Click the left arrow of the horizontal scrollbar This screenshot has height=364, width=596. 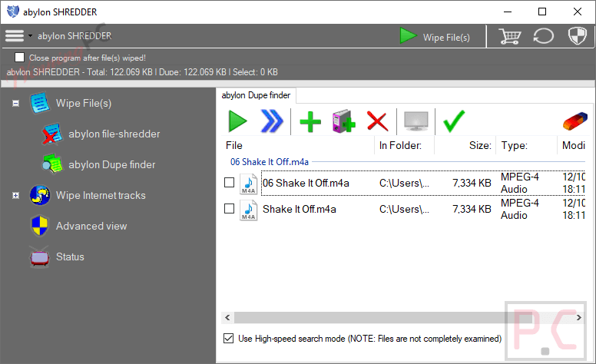[227, 317]
